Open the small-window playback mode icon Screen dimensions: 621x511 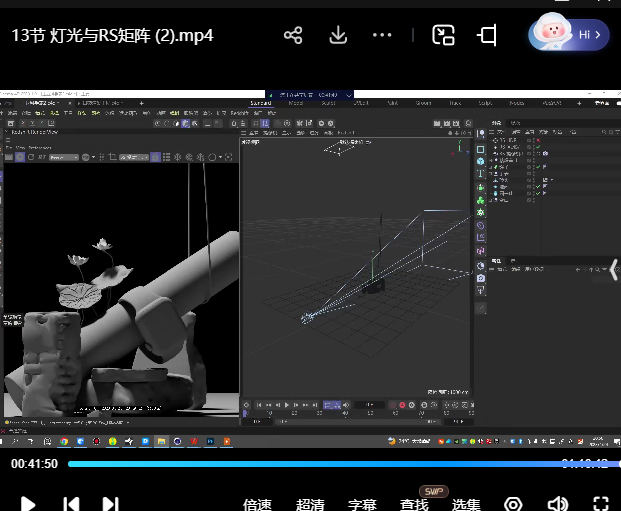444,35
